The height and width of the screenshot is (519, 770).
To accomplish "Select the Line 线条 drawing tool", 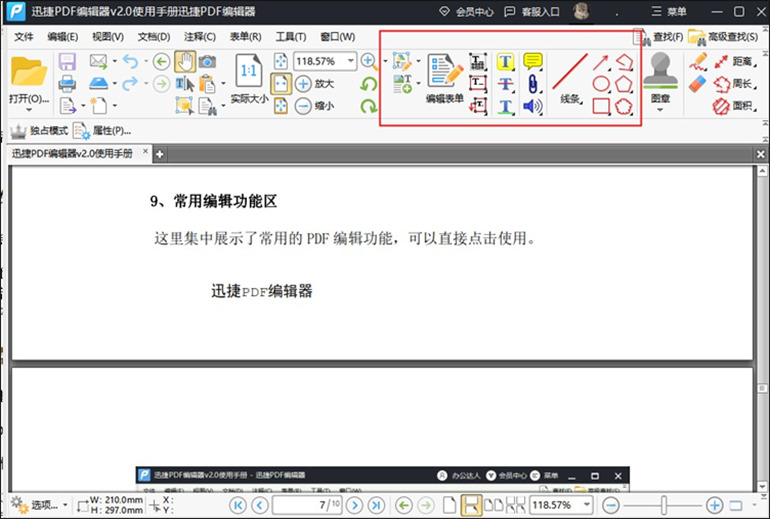I will (570, 79).
